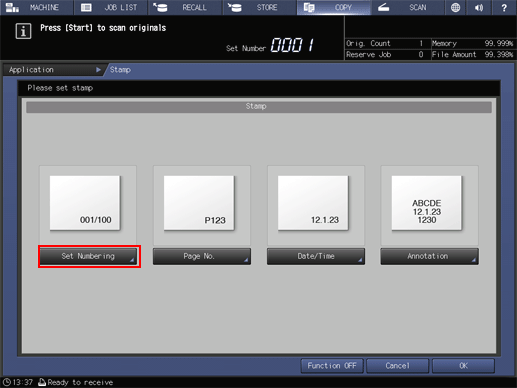Click the 001/100 set numbering preview thumbnail
This screenshot has width=517, height=388.
click(x=85, y=203)
